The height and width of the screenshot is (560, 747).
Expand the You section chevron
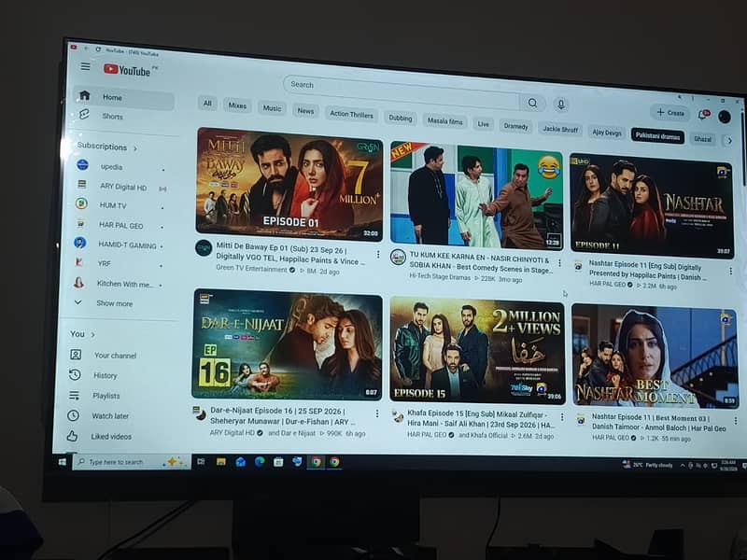point(92,335)
